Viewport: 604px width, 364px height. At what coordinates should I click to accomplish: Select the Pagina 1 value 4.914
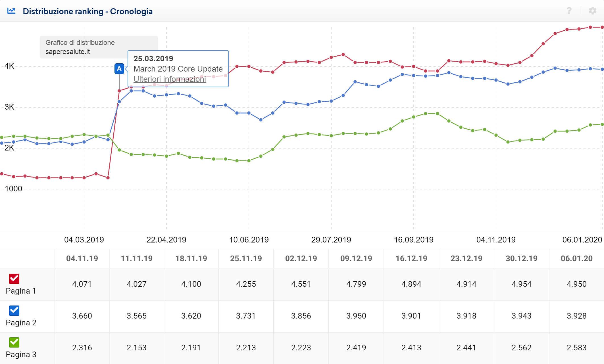coord(466,284)
